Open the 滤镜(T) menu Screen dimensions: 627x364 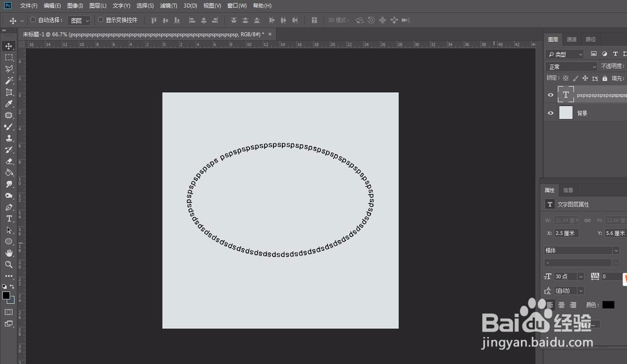[x=168, y=6]
